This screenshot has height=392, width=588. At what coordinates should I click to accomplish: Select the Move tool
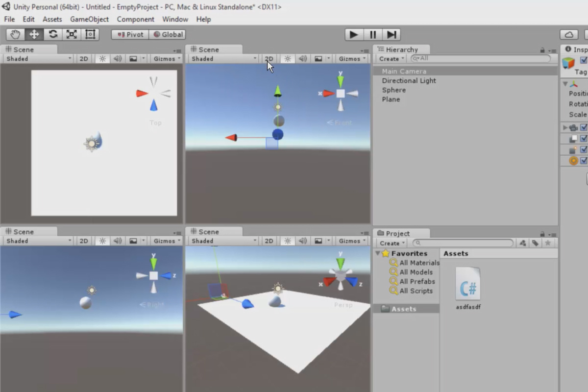33,34
